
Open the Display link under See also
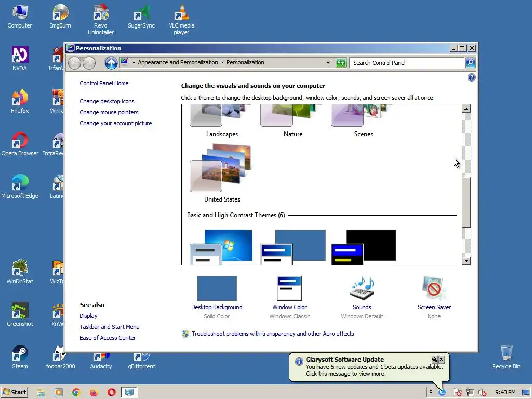coord(88,316)
